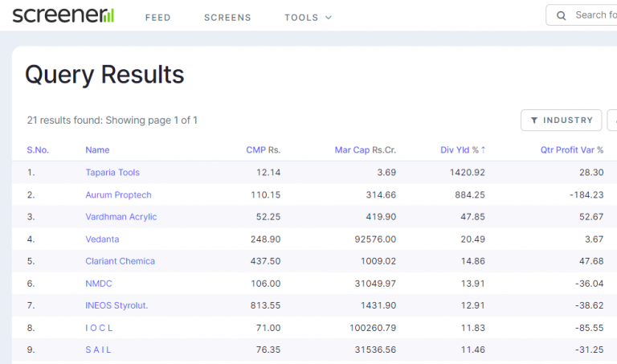Image resolution: width=617 pixels, height=364 pixels.
Task: Click the filter icon on Industry button
Action: pyautogui.click(x=534, y=121)
